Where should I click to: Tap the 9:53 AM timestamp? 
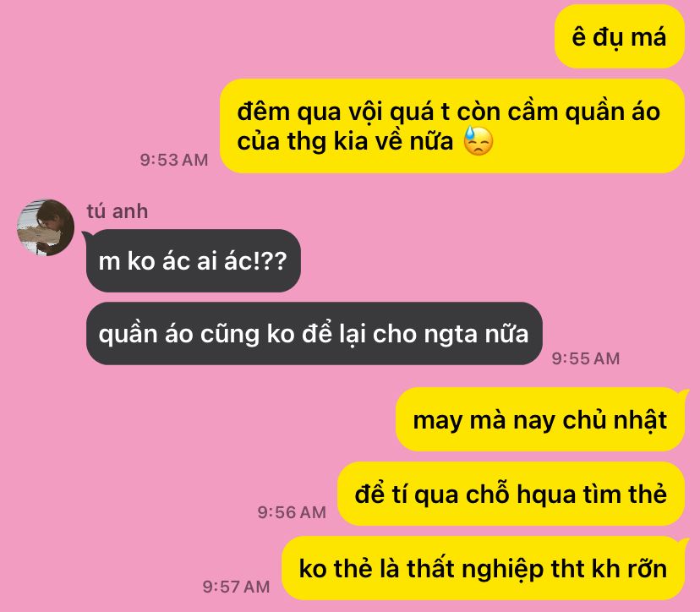coord(174,160)
